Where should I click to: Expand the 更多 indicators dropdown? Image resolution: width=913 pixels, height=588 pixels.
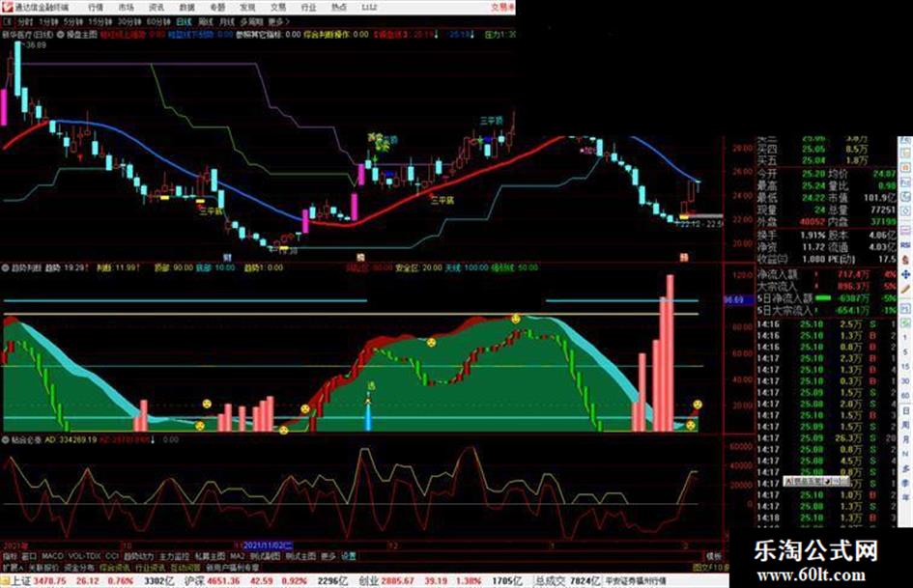(x=328, y=556)
